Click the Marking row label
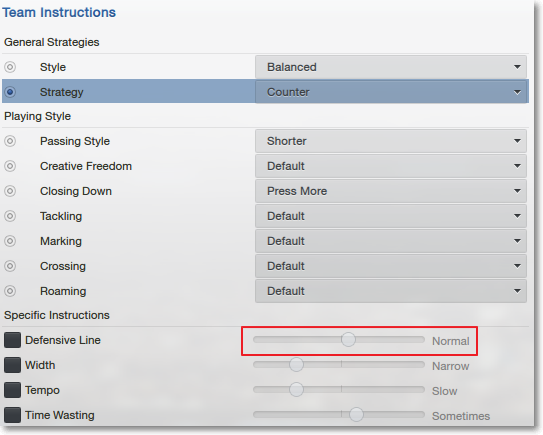Screen dimensions: 543x435 coord(61,241)
